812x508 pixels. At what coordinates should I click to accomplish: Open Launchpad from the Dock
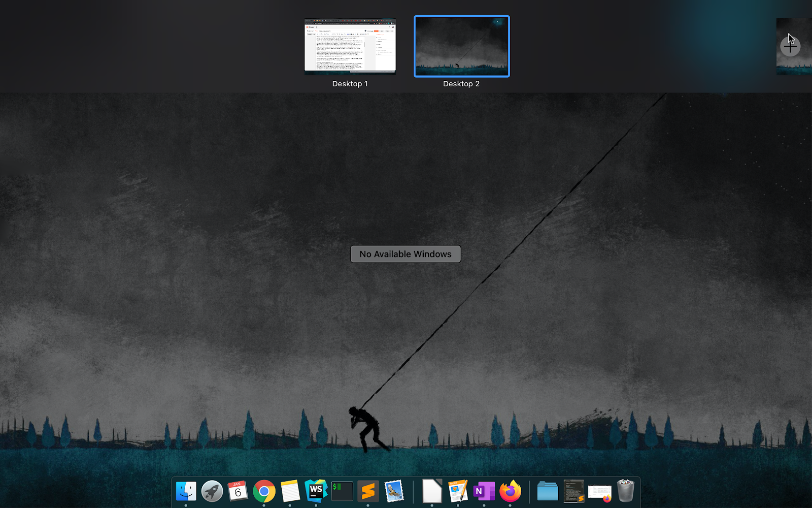tap(212, 491)
